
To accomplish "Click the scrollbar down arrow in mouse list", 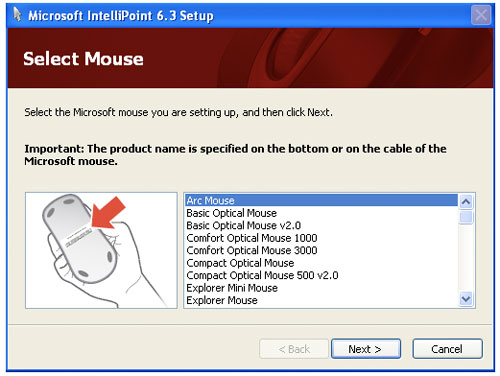I will click(x=466, y=298).
